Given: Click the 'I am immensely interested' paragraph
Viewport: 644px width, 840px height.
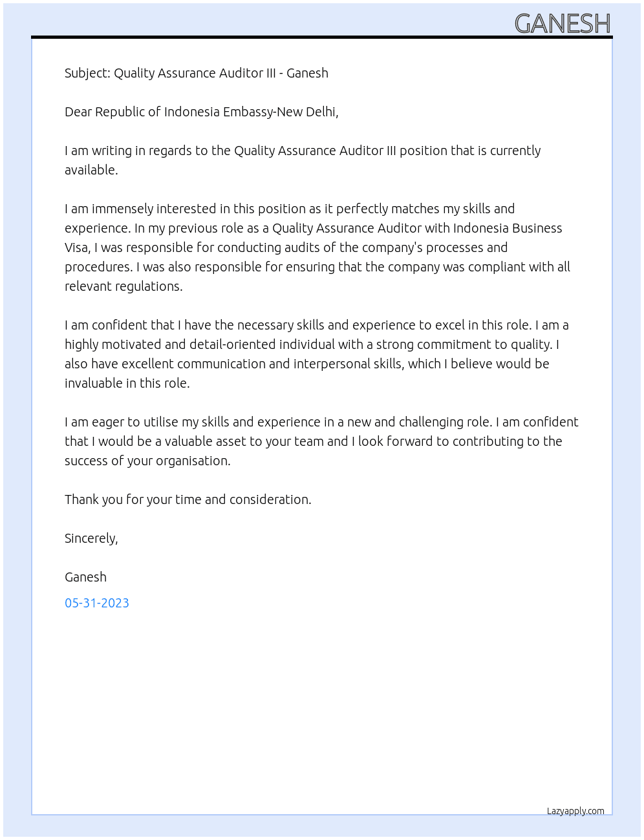Looking at the screenshot, I should pos(317,247).
